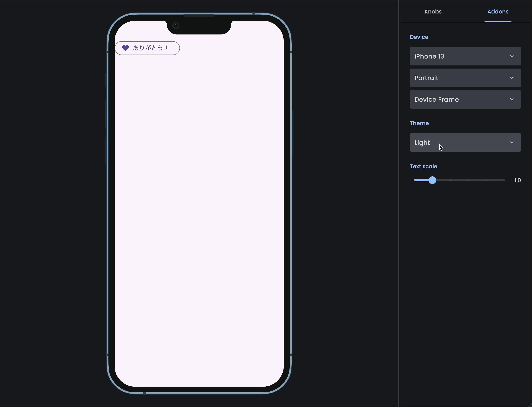Open the iPhone 13 device dropdown
The width and height of the screenshot is (532, 407).
(x=465, y=56)
